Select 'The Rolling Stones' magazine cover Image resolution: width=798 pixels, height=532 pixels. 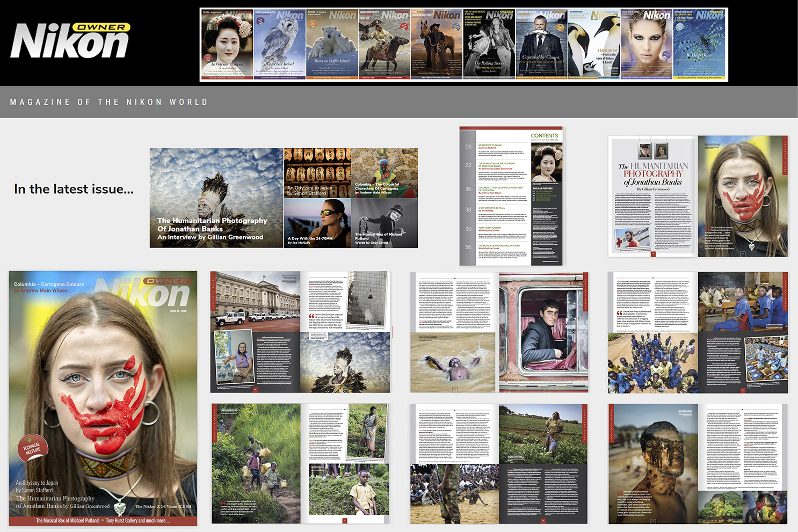(x=489, y=45)
